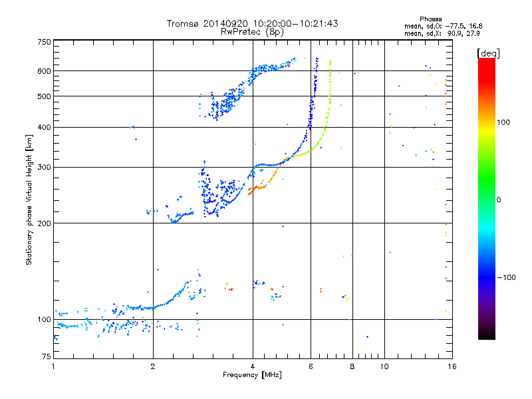
Task: Click colorbar tick label '-100'
Action: click(506, 277)
